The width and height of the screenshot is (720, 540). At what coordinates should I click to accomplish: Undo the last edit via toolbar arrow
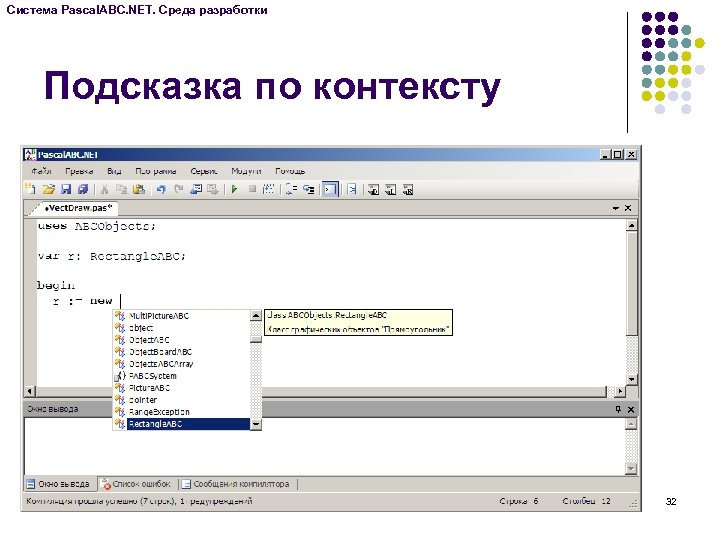[x=161, y=189]
